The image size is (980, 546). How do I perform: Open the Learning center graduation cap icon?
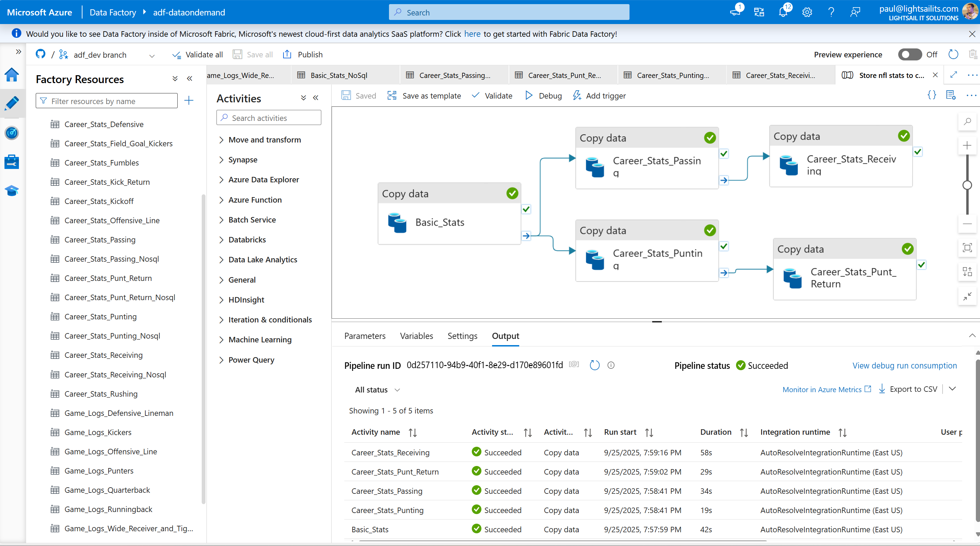point(12,191)
